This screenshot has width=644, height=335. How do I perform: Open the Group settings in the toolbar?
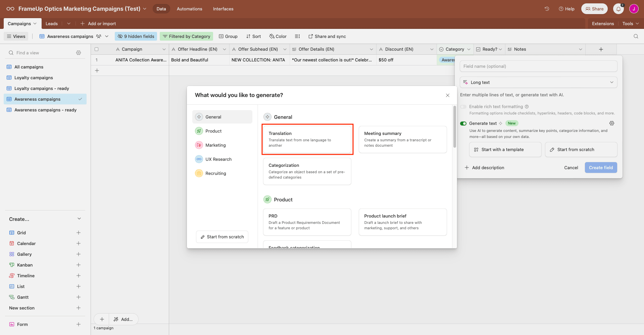(228, 36)
